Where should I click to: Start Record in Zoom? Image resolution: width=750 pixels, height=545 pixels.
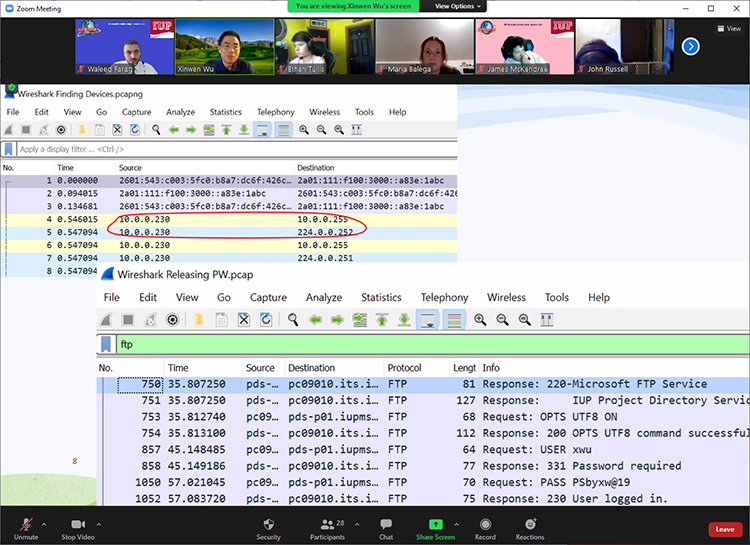485,529
